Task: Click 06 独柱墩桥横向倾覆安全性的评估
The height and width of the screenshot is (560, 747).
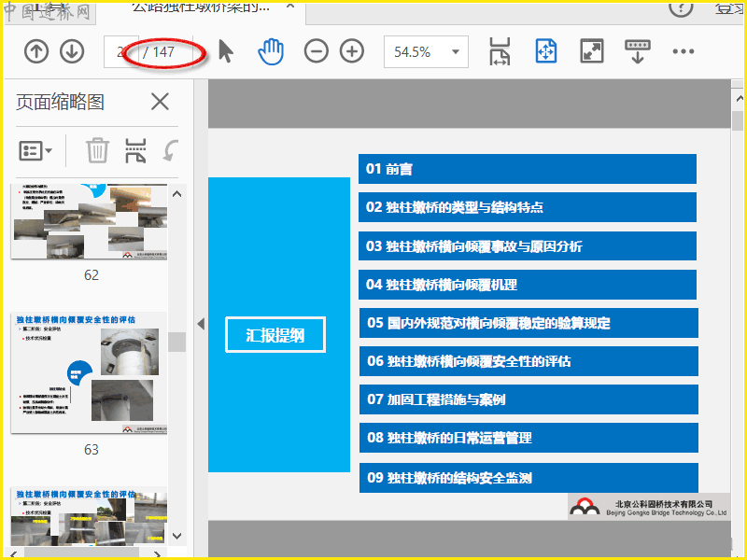Action: (529, 361)
